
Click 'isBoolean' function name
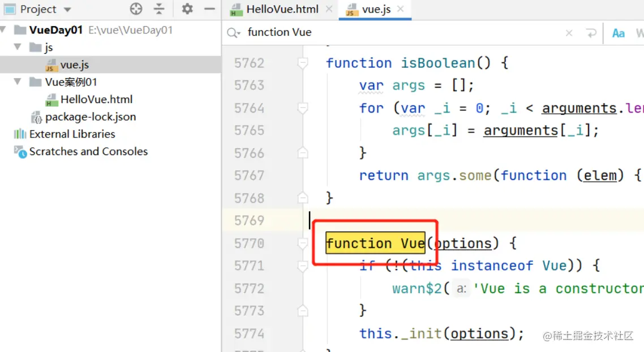(x=438, y=63)
